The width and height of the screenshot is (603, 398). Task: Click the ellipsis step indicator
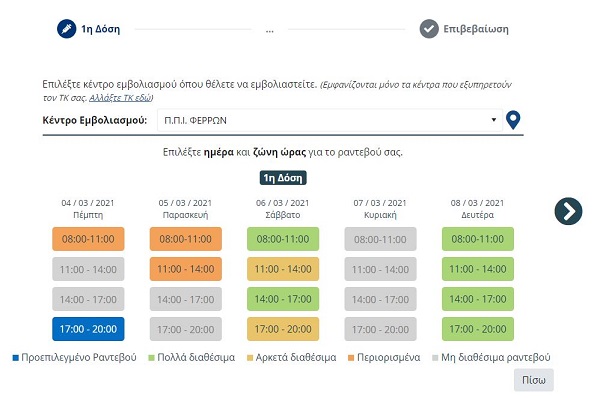click(270, 30)
